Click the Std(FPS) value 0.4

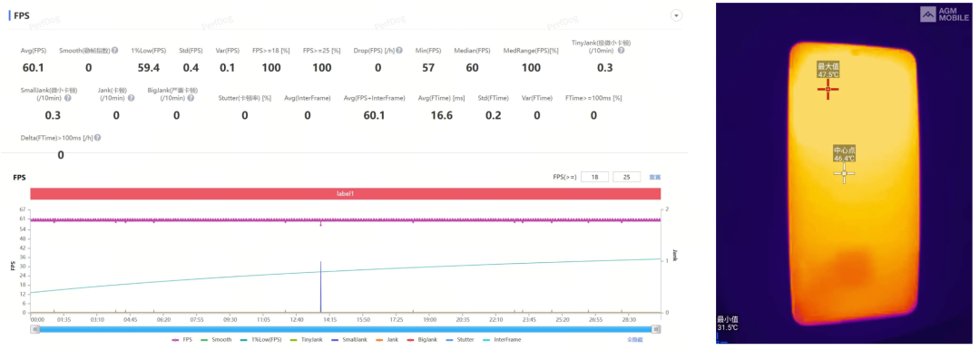click(x=191, y=67)
